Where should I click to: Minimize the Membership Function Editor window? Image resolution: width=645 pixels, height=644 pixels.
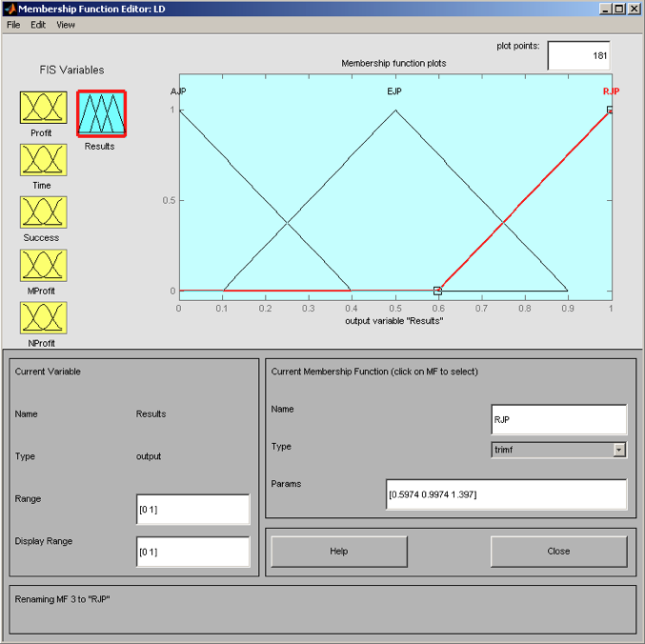tap(605, 9)
